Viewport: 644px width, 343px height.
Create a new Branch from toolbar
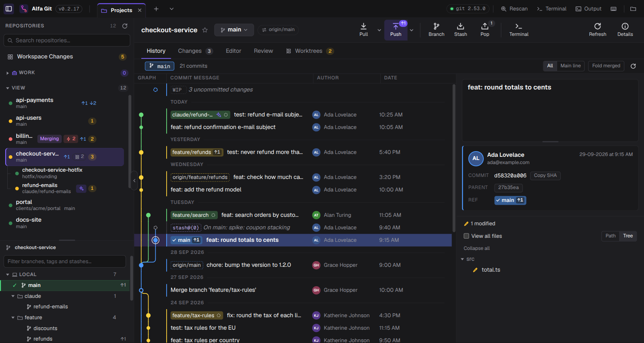click(436, 30)
